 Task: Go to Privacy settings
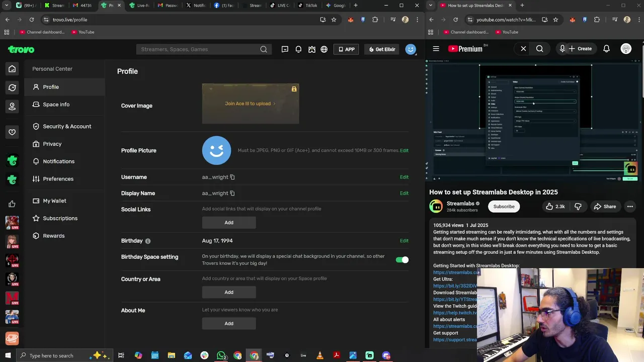(x=64, y=144)
